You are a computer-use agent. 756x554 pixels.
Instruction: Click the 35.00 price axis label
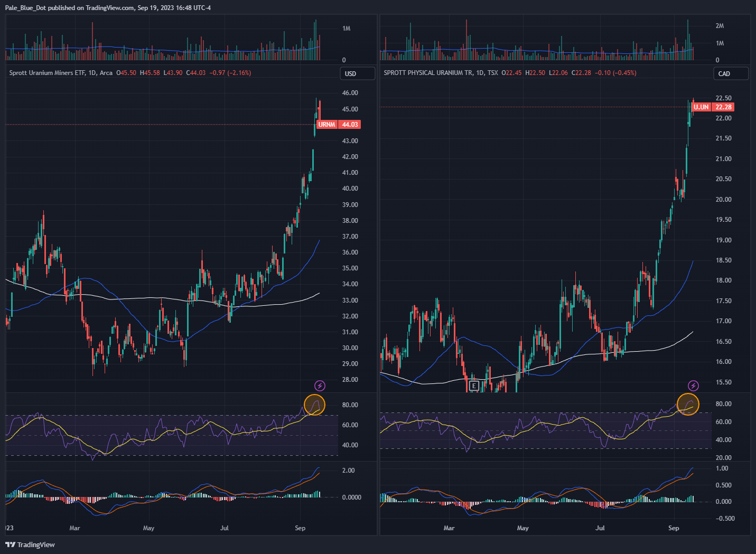click(350, 268)
